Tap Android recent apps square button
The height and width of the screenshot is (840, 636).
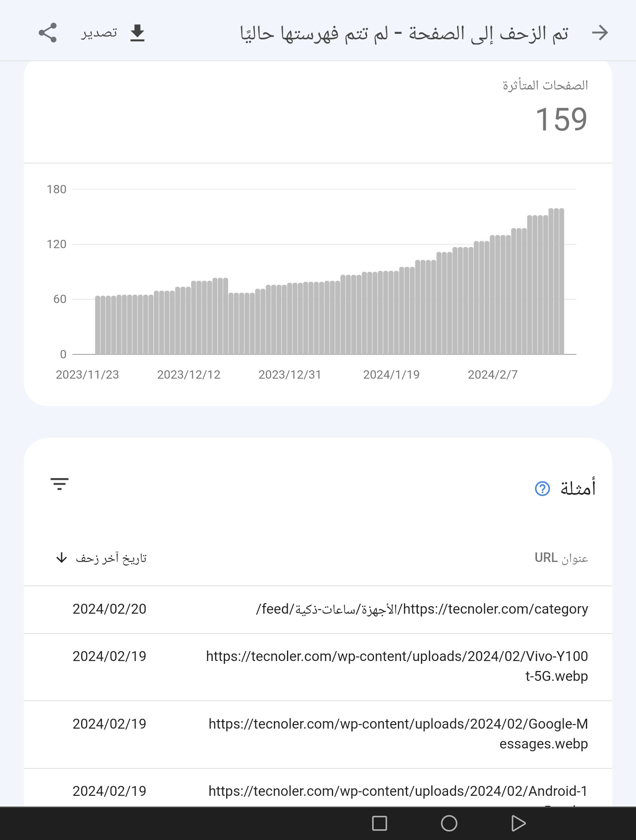379,823
